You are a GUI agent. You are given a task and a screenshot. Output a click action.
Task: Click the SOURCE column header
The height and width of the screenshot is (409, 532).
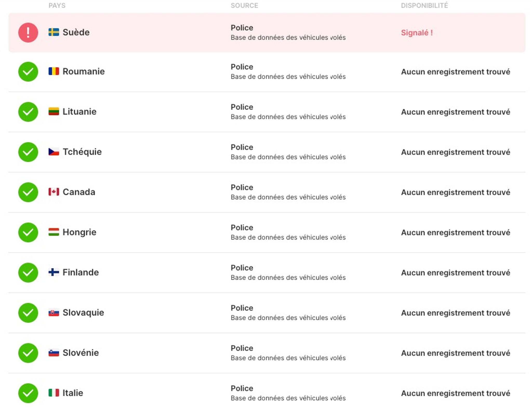(244, 5)
